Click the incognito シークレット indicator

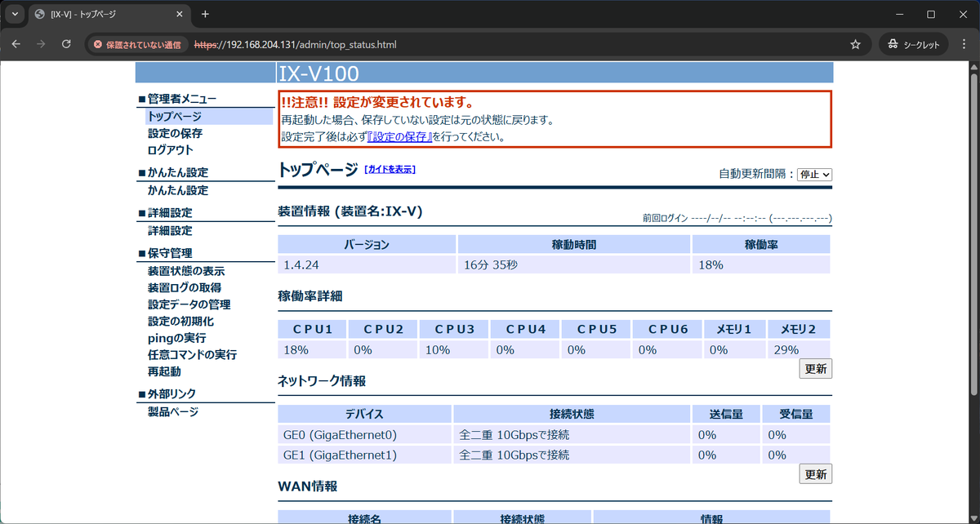coord(914,45)
